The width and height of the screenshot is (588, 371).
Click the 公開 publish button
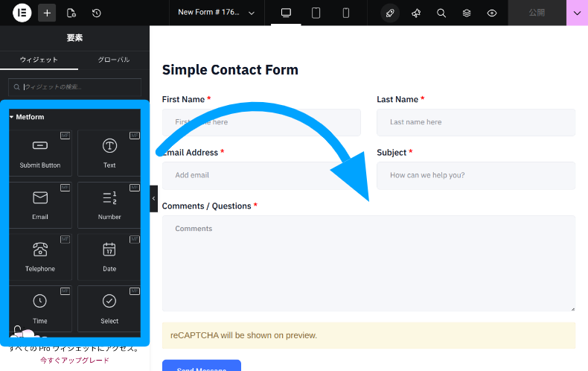[537, 13]
